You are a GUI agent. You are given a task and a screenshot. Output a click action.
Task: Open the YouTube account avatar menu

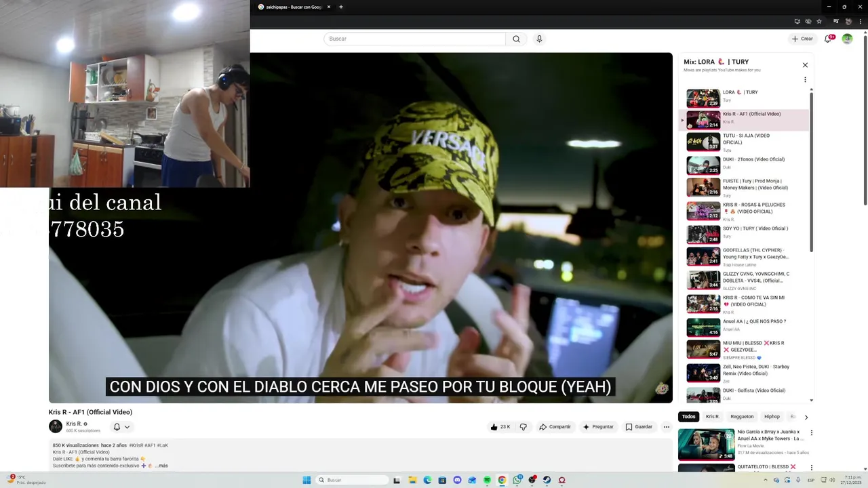(847, 39)
